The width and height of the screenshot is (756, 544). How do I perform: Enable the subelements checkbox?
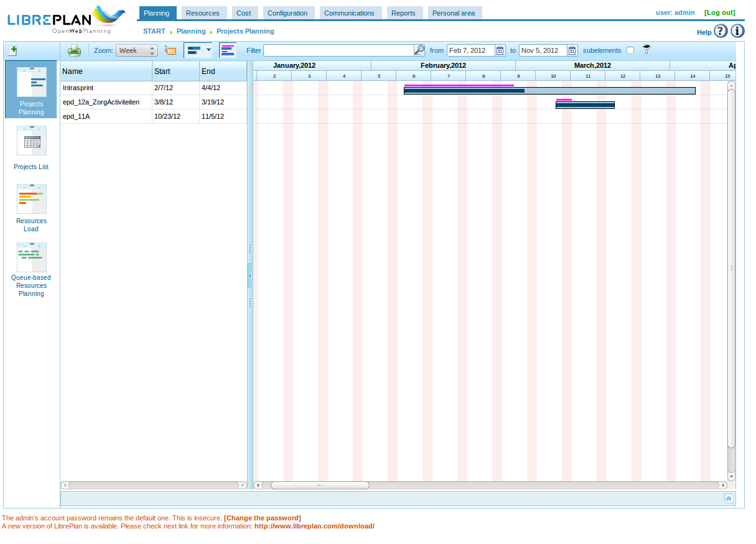point(630,50)
